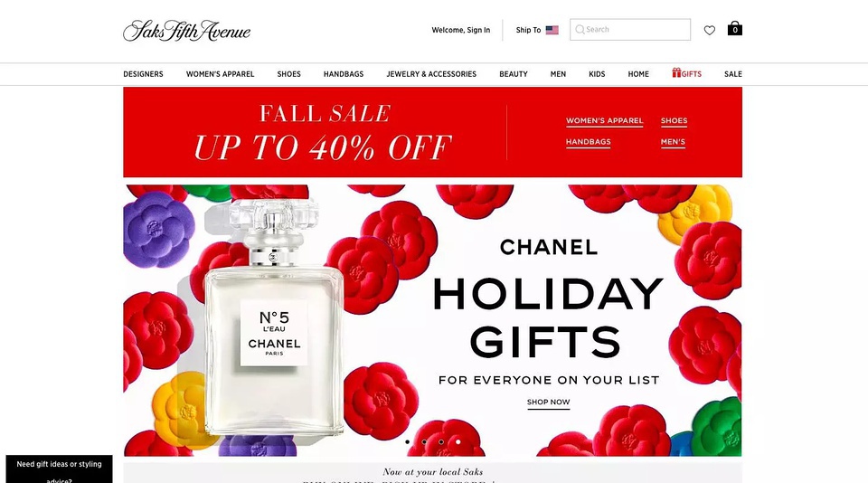Select the fourth white carousel dot
This screenshot has height=483, width=868.
pos(458,441)
